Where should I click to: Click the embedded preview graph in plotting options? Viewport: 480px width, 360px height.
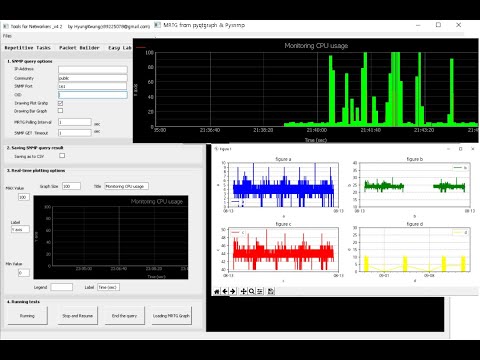point(111,237)
